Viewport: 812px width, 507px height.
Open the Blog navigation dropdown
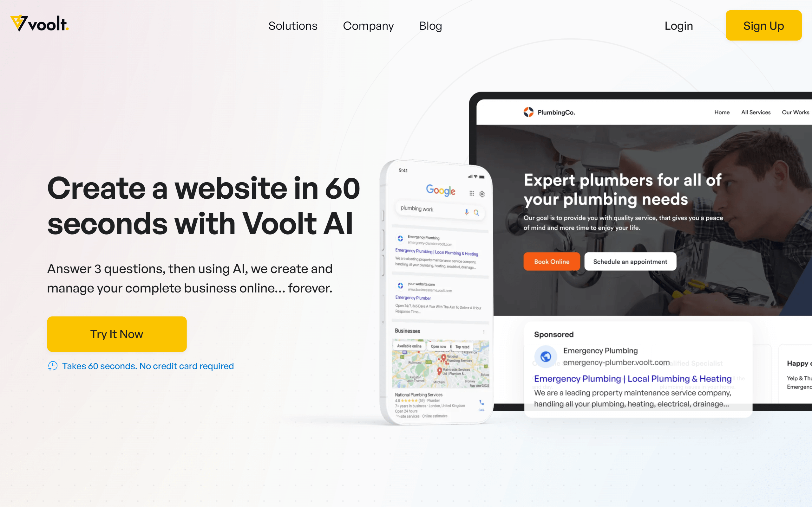[x=431, y=25]
